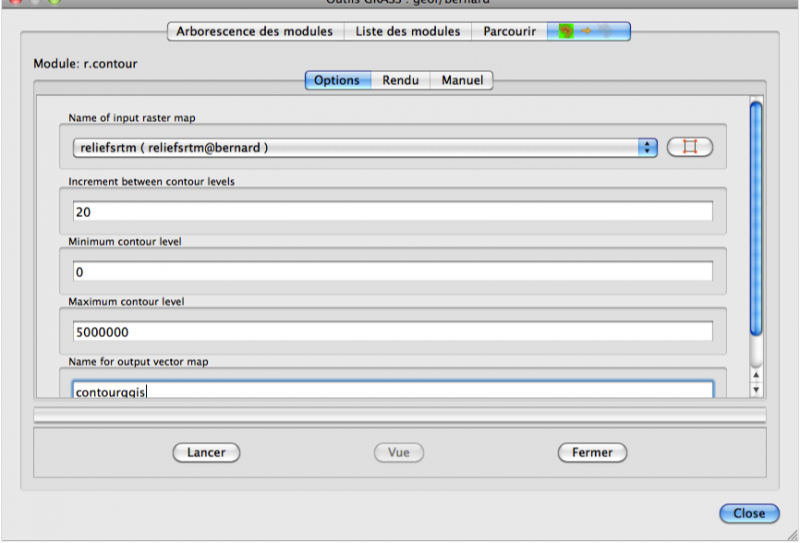Click the output vector map name field

[392, 391]
